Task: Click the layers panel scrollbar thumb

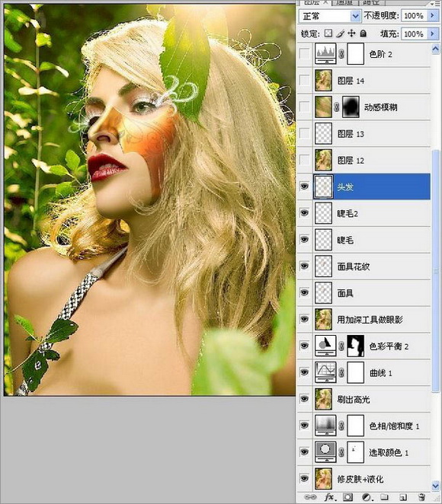Action: (x=435, y=270)
